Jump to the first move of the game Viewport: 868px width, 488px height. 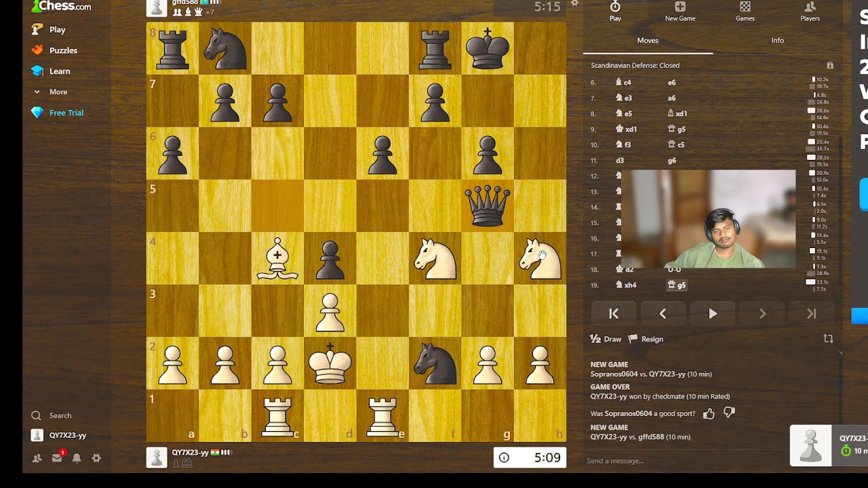614,314
